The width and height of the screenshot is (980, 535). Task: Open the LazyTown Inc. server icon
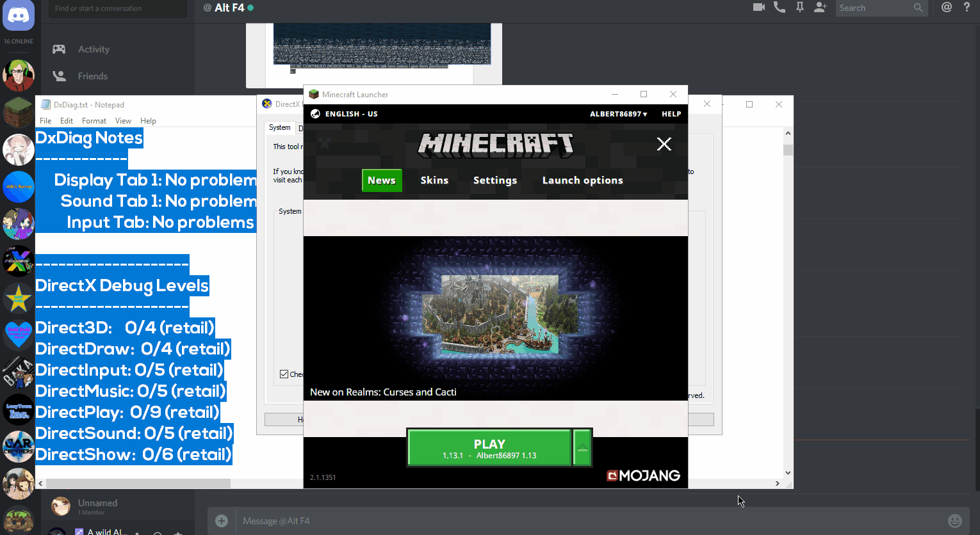coord(19,410)
